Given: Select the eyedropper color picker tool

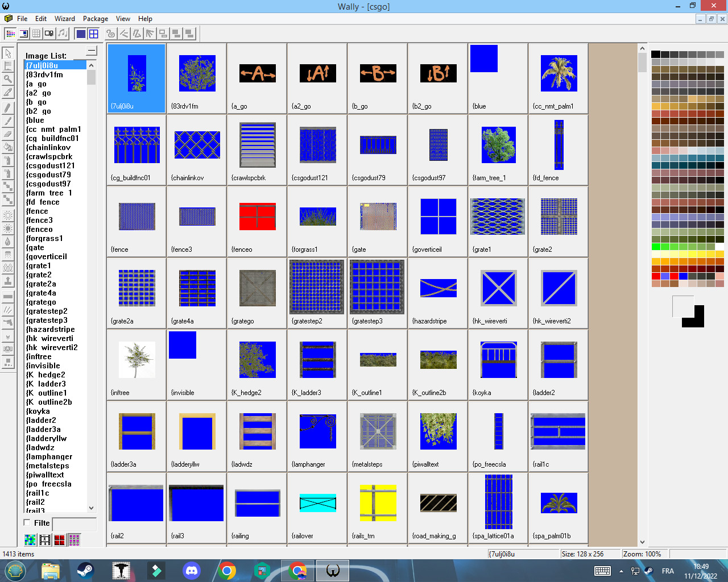Looking at the screenshot, I should tap(8, 92).
